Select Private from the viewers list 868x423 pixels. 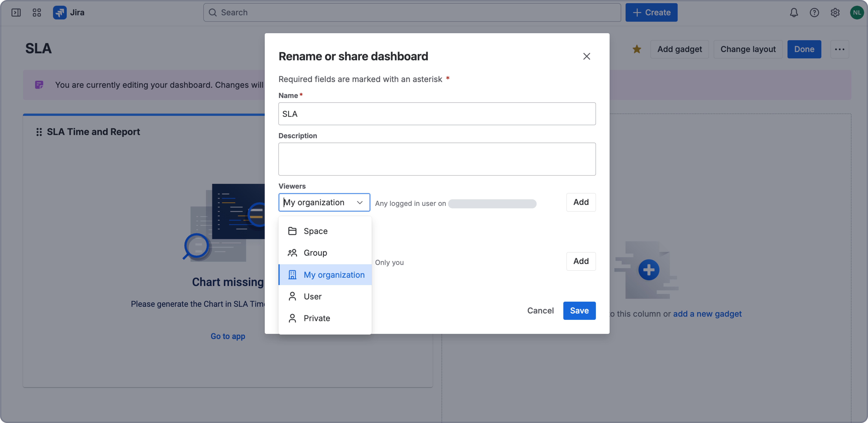[x=316, y=318]
